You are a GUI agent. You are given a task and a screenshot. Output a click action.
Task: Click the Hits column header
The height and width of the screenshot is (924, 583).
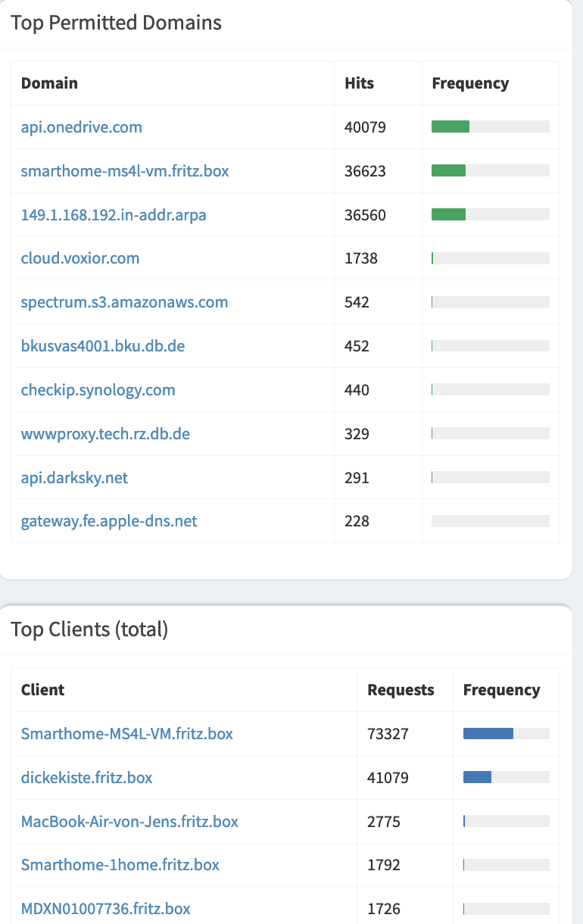[359, 83]
